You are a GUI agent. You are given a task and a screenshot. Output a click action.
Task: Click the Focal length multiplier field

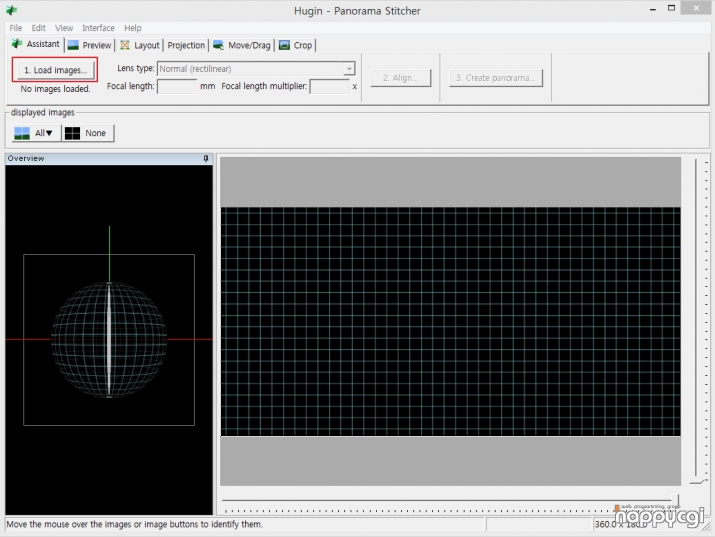click(x=329, y=86)
